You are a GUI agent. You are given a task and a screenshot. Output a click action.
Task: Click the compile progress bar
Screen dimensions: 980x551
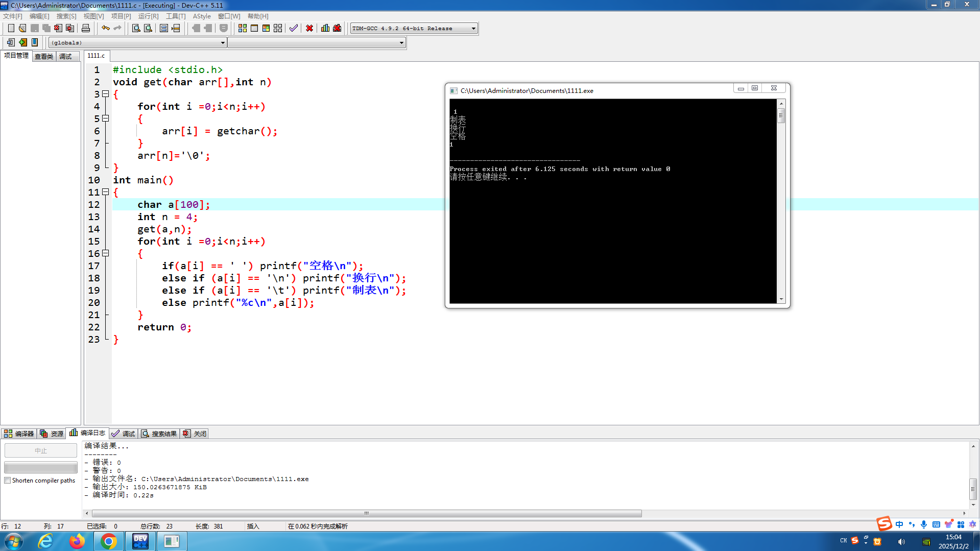click(41, 467)
